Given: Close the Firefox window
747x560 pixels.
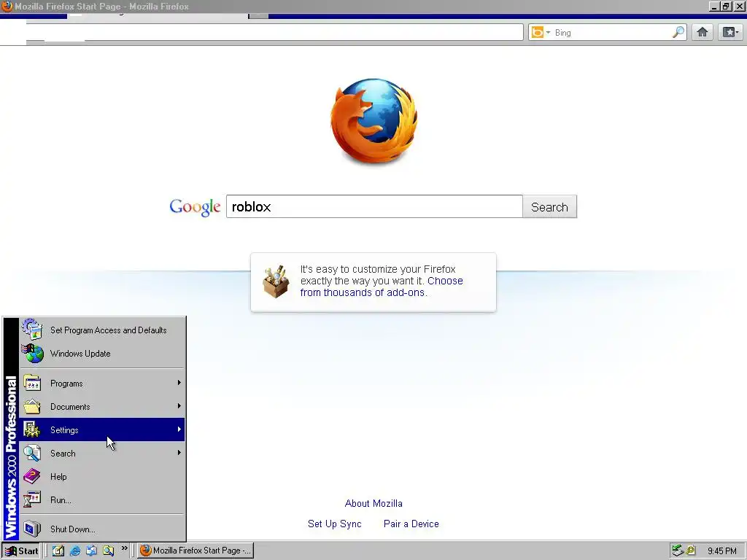Looking at the screenshot, I should (x=740, y=7).
